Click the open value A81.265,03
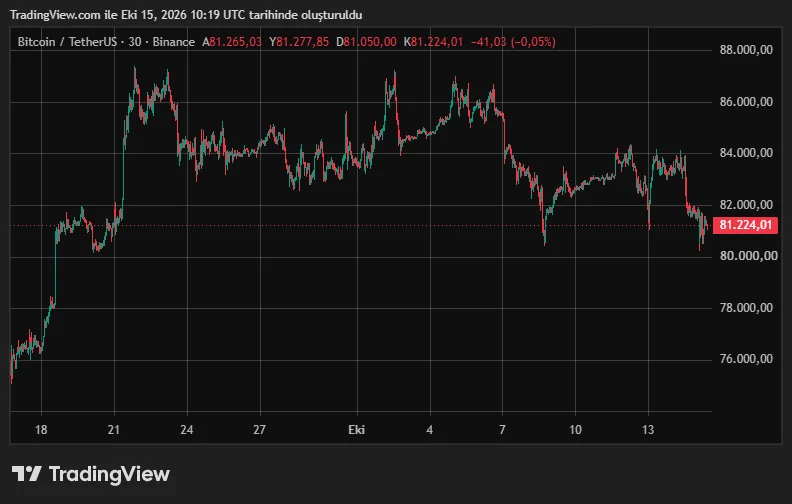 [x=232, y=42]
